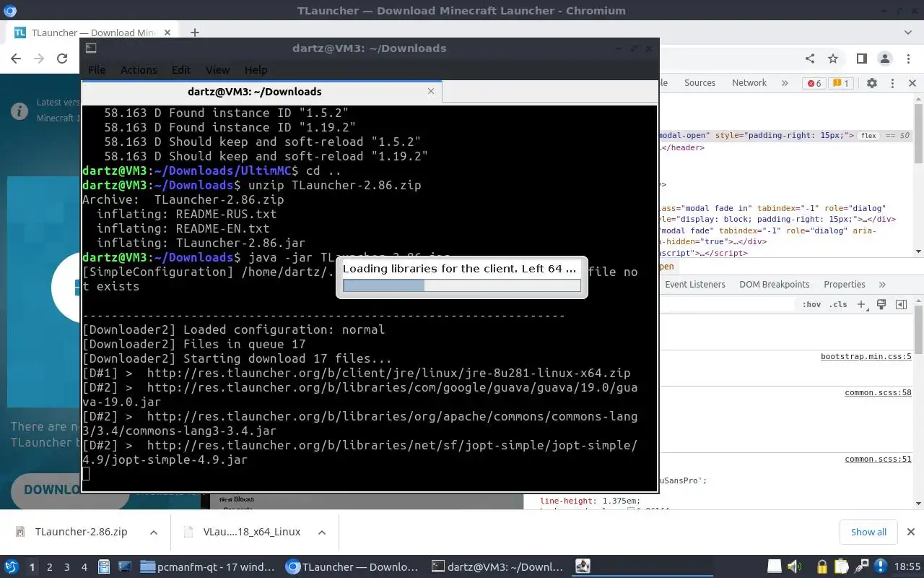Show the 1 issue counter in DevTools
This screenshot has height=578, width=924.
click(x=840, y=83)
